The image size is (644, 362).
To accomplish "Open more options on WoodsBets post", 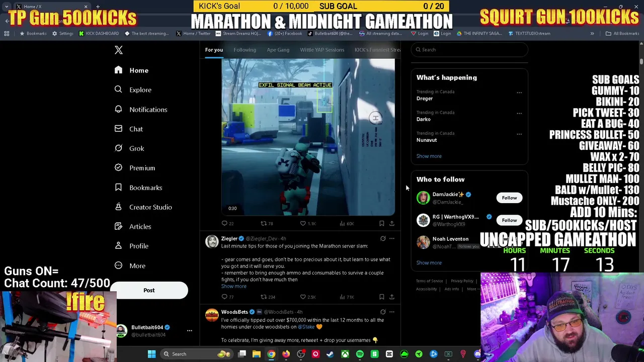I will (x=392, y=312).
